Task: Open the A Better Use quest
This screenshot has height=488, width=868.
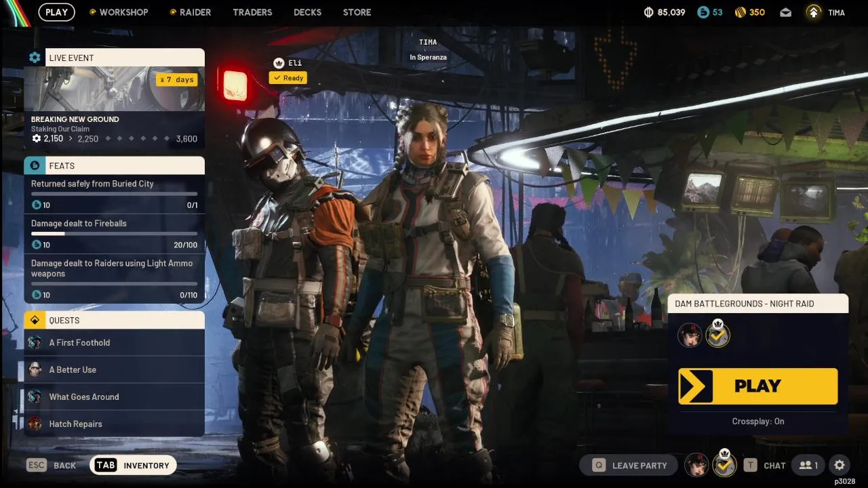Action: pos(114,369)
